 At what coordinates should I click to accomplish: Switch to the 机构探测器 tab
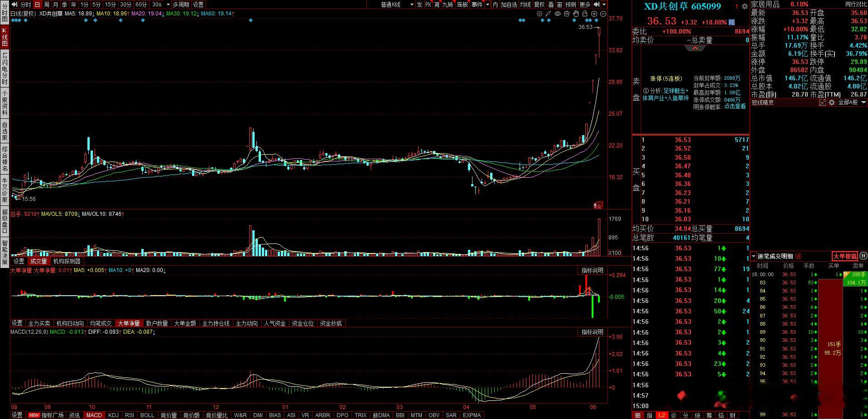coord(67,261)
